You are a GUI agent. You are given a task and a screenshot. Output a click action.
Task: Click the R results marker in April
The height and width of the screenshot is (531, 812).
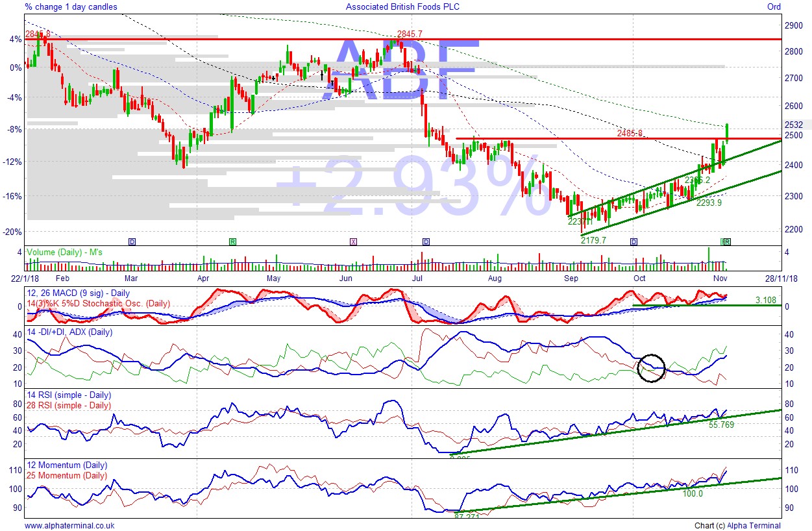[x=232, y=241]
